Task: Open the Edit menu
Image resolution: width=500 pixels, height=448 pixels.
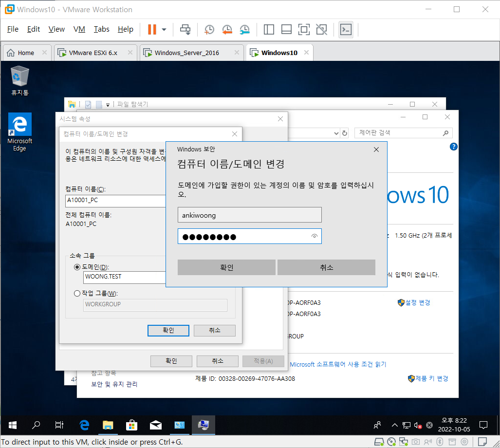Action: click(x=34, y=29)
